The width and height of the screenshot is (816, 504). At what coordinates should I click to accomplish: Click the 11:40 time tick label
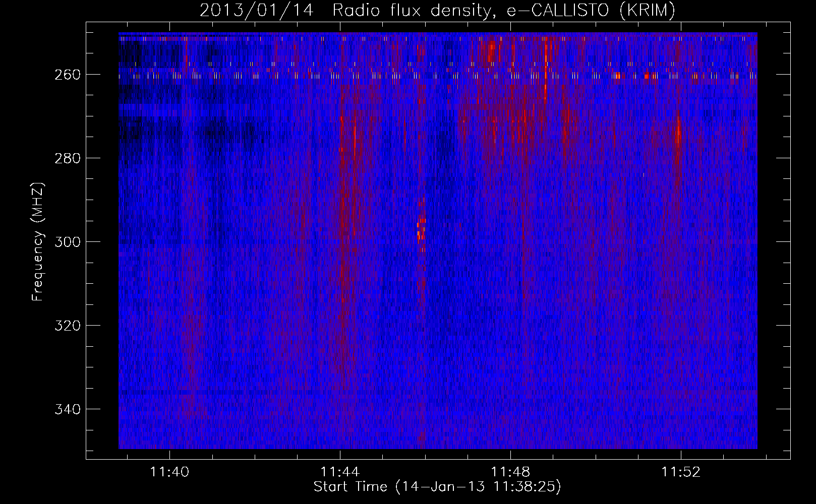169,472
